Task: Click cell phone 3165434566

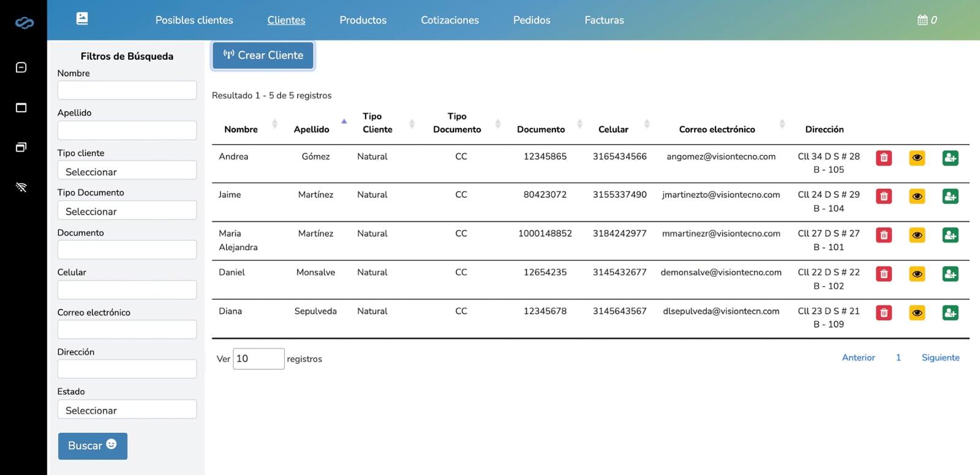Action: [x=619, y=156]
